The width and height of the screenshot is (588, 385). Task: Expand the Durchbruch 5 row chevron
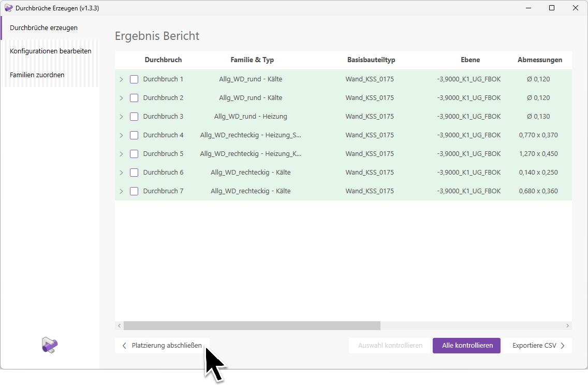pyautogui.click(x=121, y=154)
